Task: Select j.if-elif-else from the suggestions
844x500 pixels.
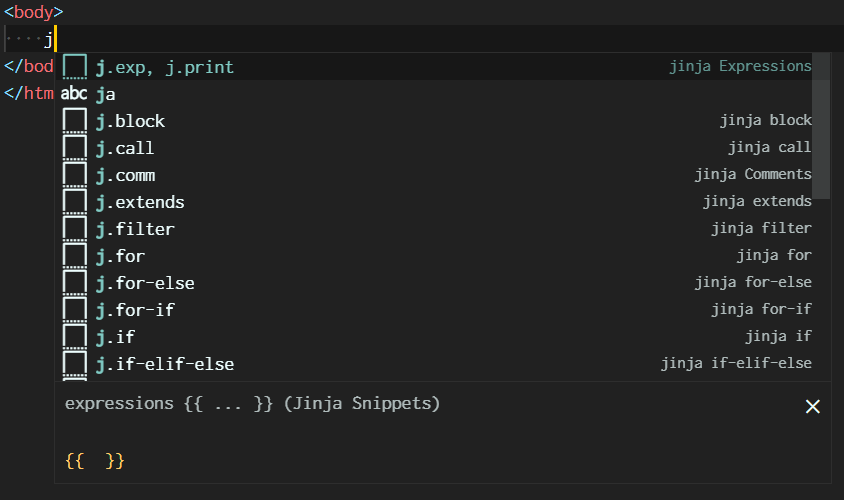Action: click(x=165, y=364)
